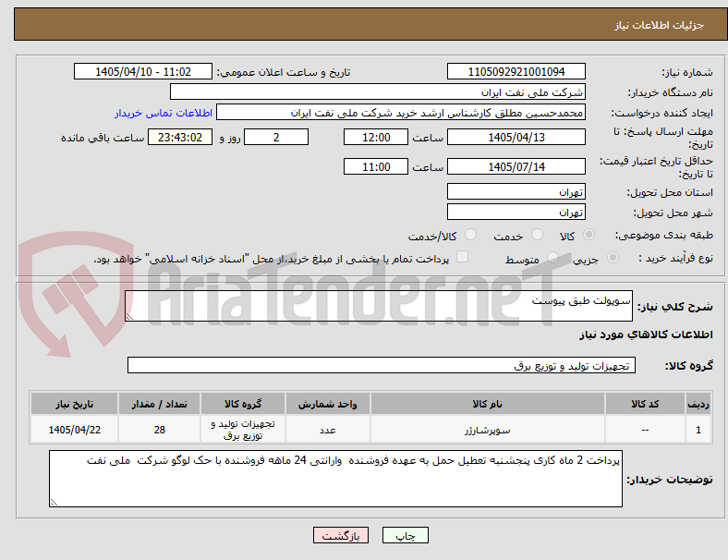728x560 pixels.
Task: Select the خدمت radio button
Action: (x=537, y=235)
